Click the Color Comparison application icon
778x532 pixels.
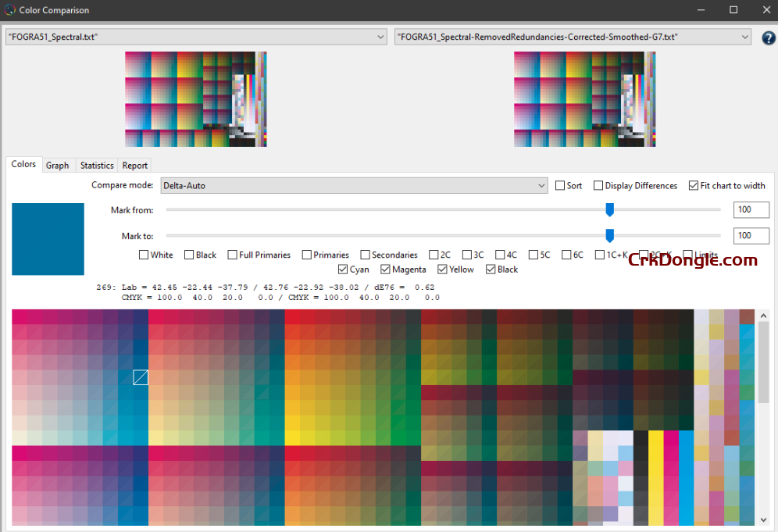[9, 10]
